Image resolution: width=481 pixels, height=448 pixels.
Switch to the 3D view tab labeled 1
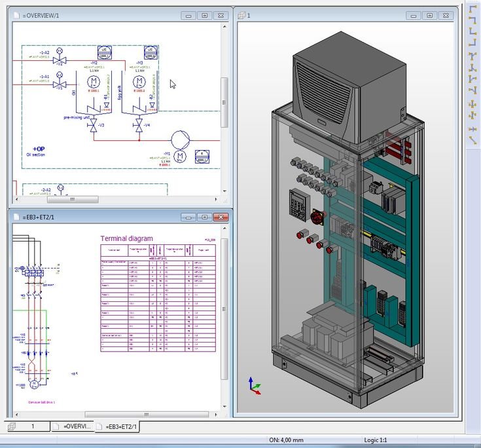click(28, 426)
